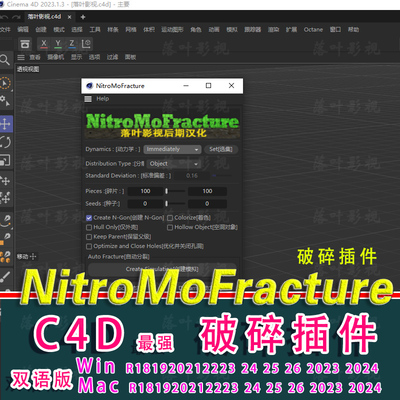The height and width of the screenshot is (400, 400).
Task: Click the Cinema 4D logo in NitroMoFracture title
Action: point(89,86)
